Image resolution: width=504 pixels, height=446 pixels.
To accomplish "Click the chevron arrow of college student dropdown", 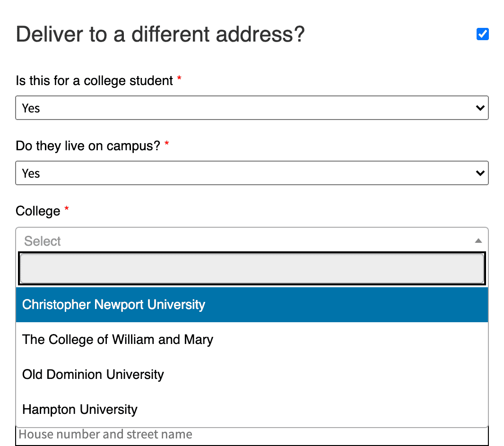I will click(x=480, y=108).
